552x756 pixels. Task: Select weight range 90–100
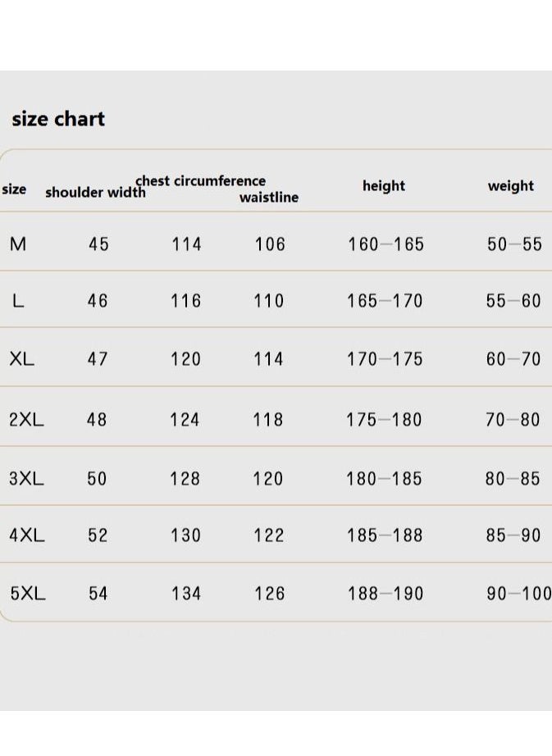pos(518,594)
